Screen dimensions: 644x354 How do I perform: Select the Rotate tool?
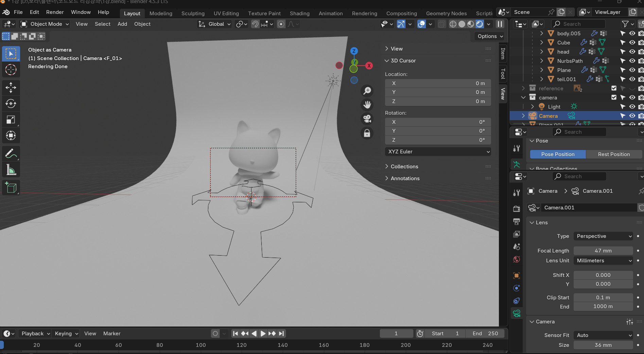click(x=11, y=104)
